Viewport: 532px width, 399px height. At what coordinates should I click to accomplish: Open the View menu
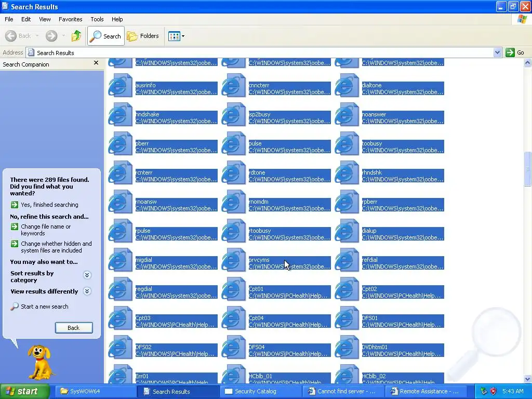point(45,19)
